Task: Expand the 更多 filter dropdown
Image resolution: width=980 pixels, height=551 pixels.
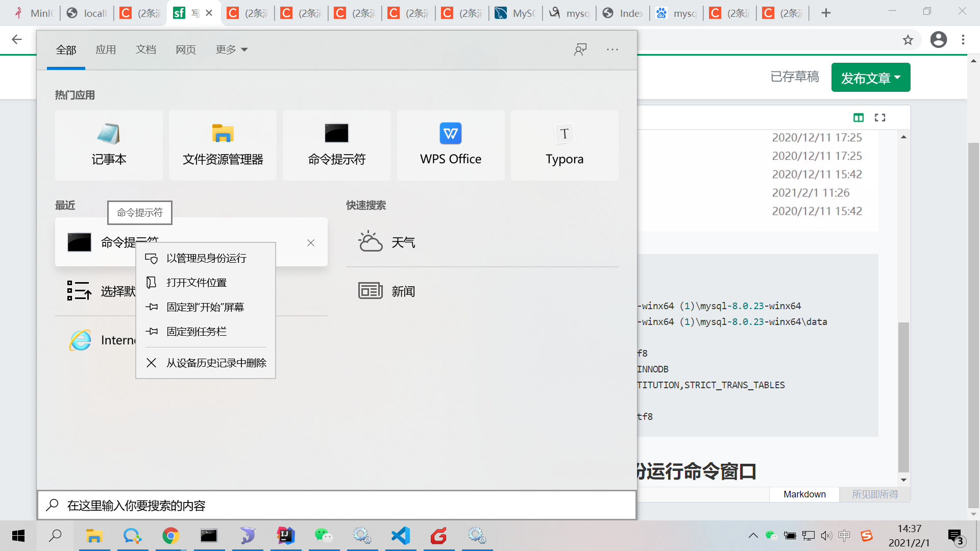Action: tap(231, 49)
